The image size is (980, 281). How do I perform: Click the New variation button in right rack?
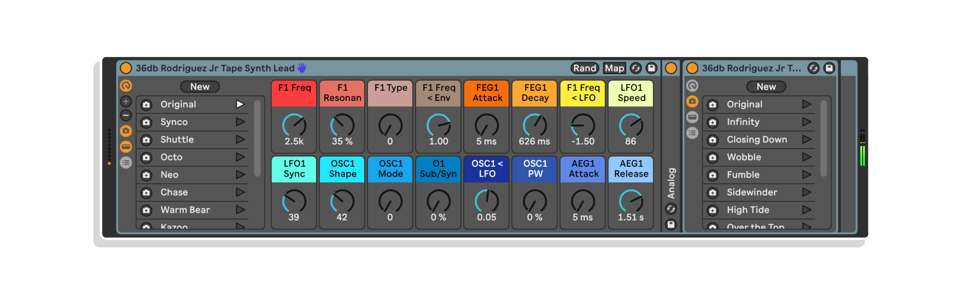click(x=766, y=86)
